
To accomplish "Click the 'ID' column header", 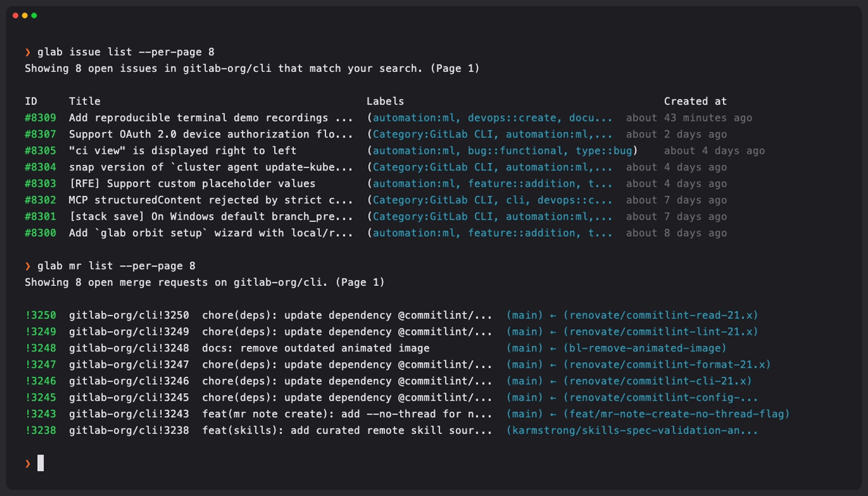I will 31,101.
